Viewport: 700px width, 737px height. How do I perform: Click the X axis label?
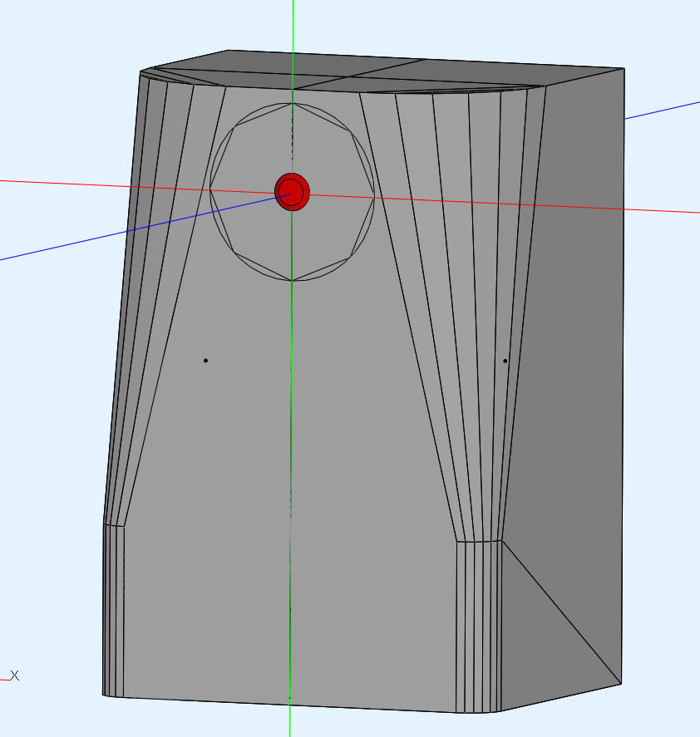[x=14, y=676]
